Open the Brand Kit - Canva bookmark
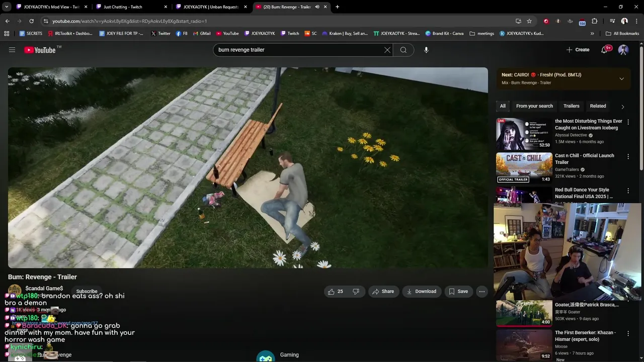 [444, 34]
